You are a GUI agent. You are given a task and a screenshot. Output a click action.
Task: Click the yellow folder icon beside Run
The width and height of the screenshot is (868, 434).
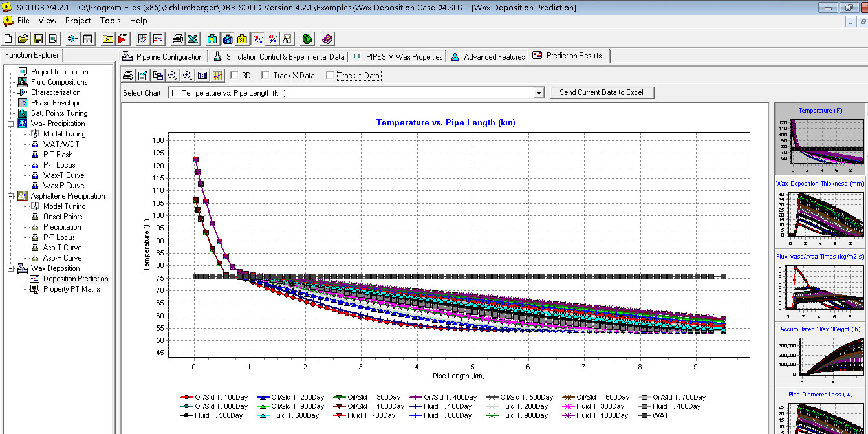pos(108,39)
